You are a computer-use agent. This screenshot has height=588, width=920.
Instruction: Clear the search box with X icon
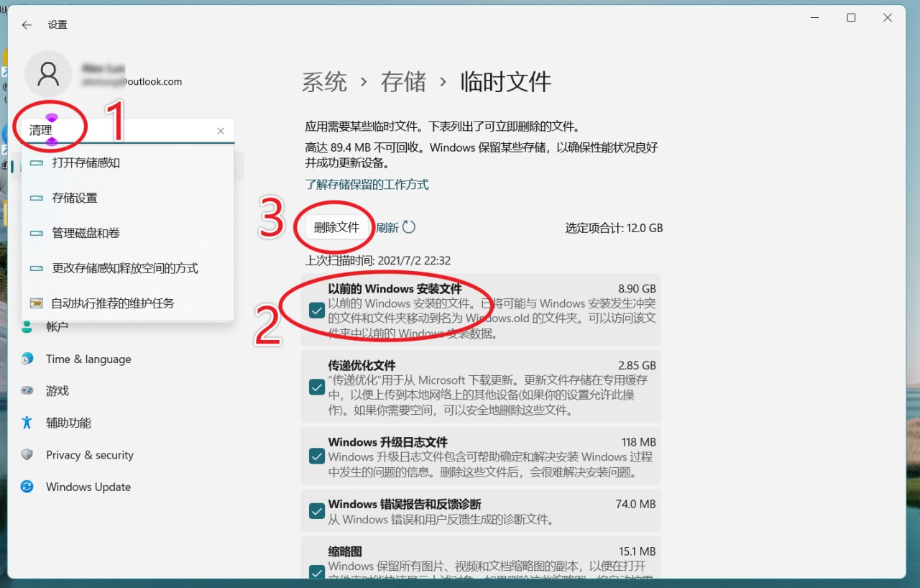tap(221, 131)
